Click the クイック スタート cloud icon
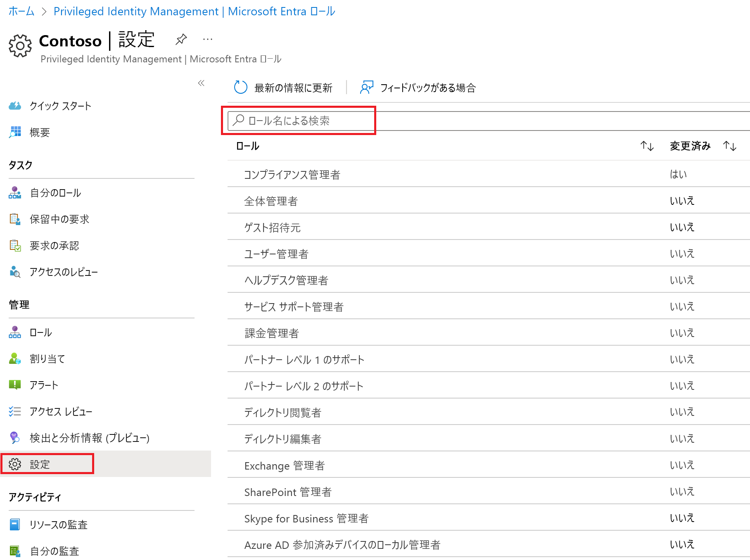Image resolution: width=750 pixels, height=560 pixels. 15,106
